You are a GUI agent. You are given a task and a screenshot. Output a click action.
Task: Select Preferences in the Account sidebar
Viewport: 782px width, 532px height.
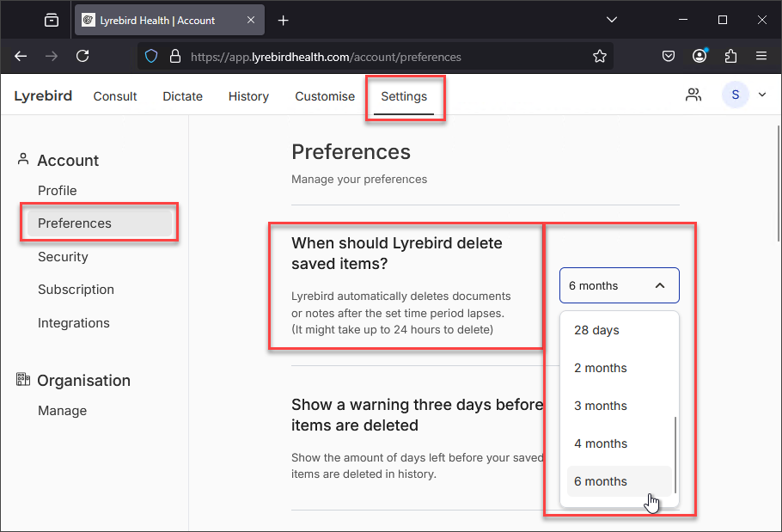pyautogui.click(x=100, y=223)
